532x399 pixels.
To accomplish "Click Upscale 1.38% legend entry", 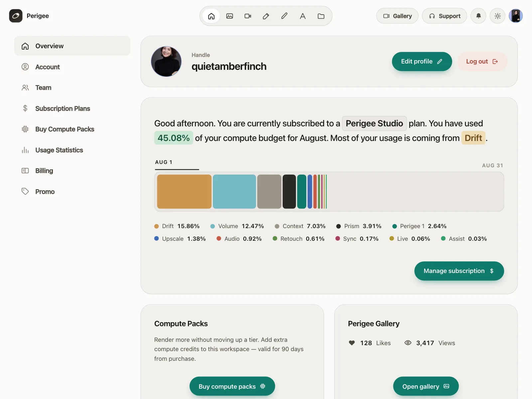I will [180, 239].
